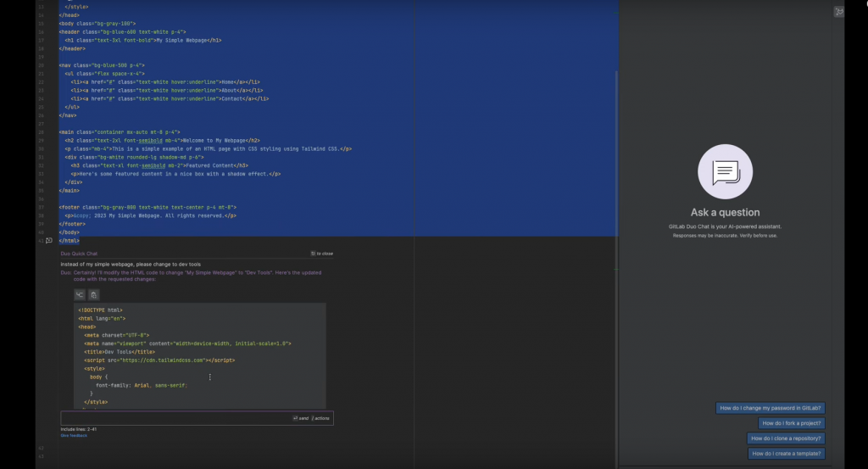Click the 'font-family: Arial, sans-serif;' line

[142, 385]
